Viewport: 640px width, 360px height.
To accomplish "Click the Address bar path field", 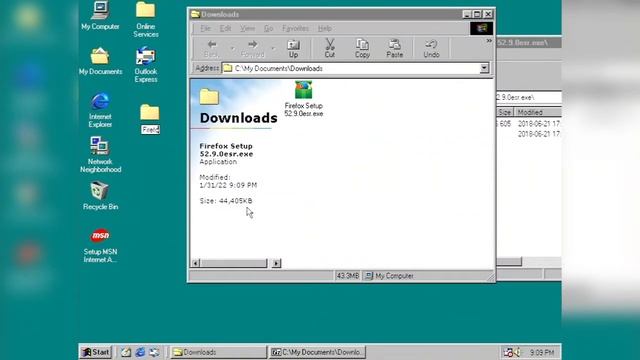I will 351,68.
